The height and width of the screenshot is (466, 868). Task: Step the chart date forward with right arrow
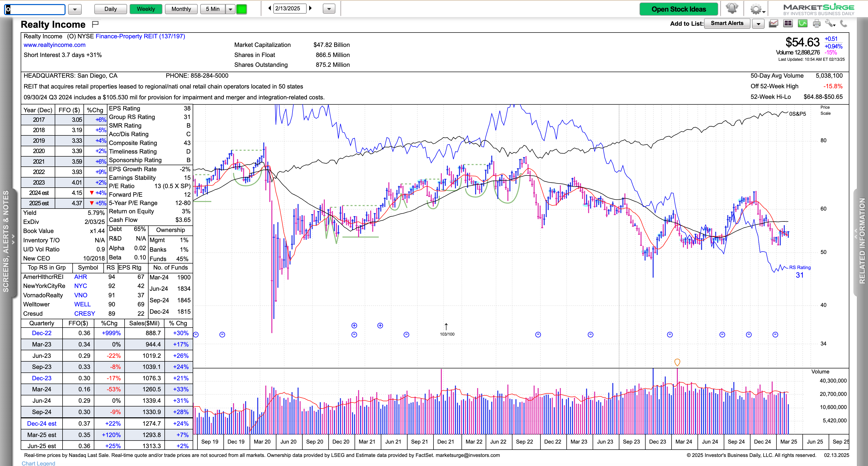pyautogui.click(x=310, y=8)
